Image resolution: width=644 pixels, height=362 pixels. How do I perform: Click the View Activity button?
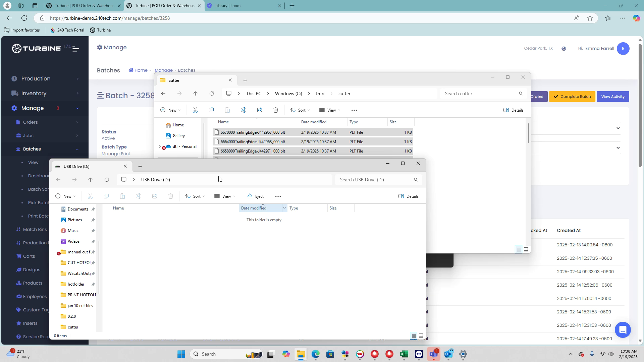(612, 97)
